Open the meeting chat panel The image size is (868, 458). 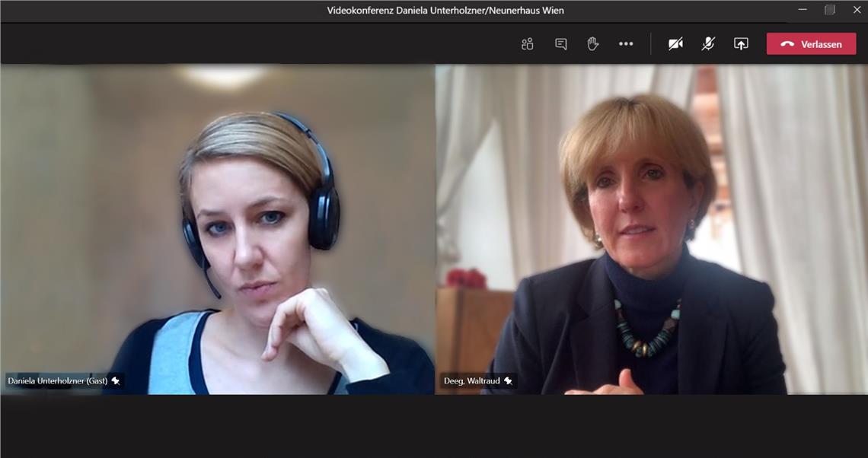561,44
